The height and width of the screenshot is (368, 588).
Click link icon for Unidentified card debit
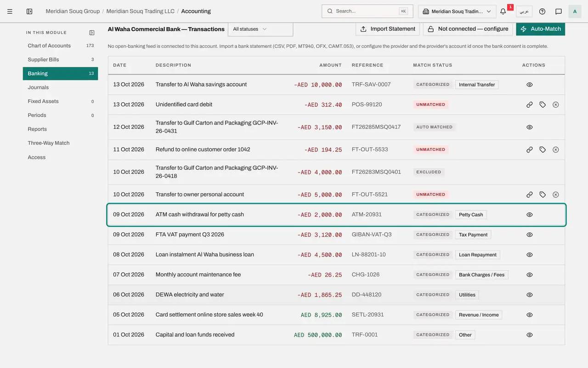[x=530, y=105]
